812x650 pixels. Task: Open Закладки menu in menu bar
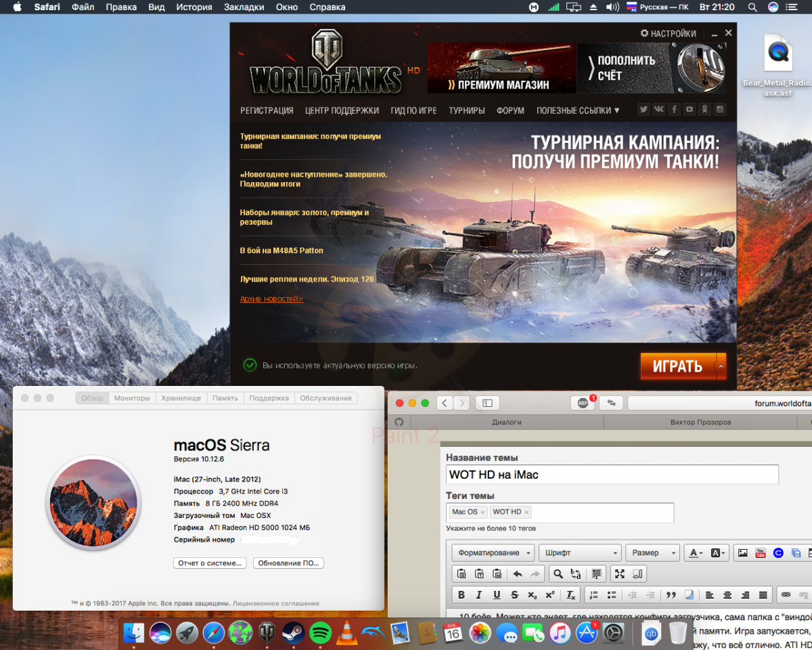pyautogui.click(x=244, y=7)
